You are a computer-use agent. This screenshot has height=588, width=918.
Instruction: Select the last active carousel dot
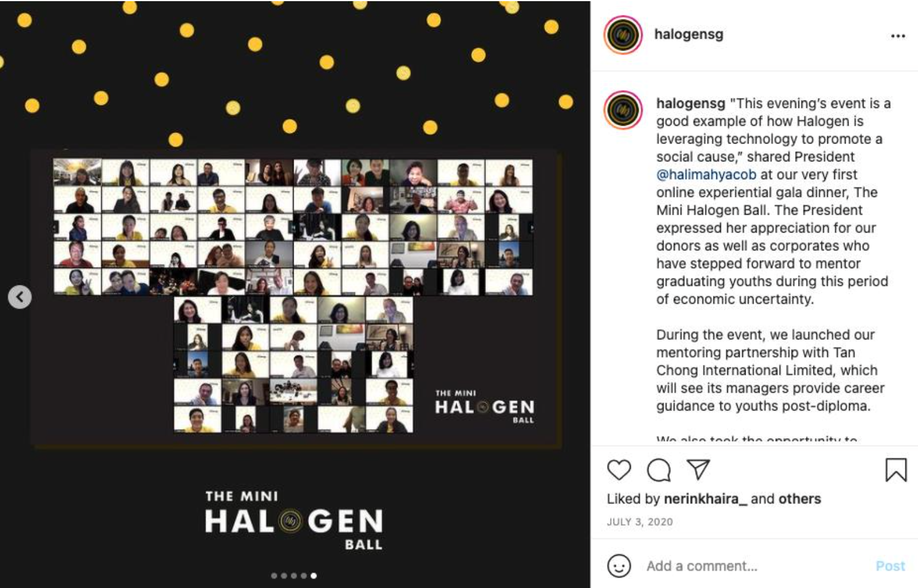(314, 575)
